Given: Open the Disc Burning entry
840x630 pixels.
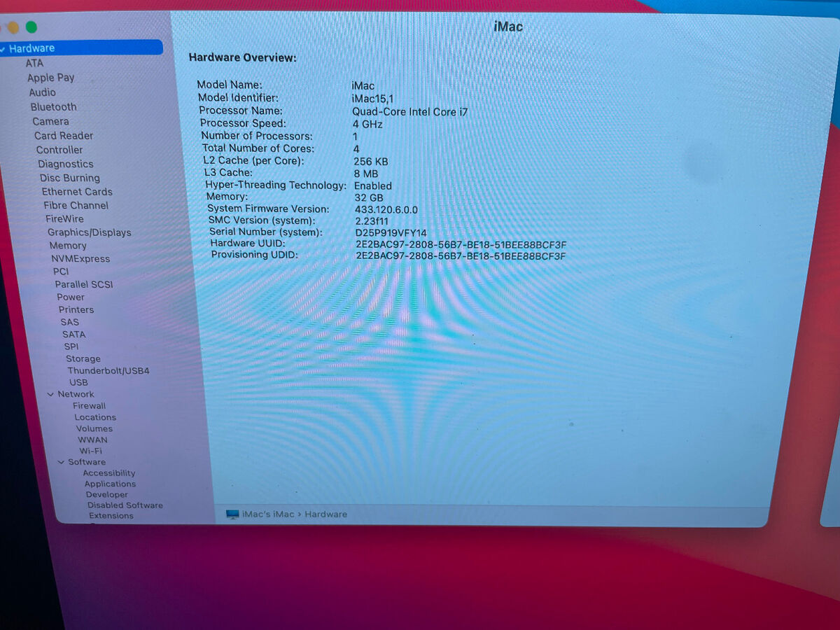Looking at the screenshot, I should click(70, 178).
